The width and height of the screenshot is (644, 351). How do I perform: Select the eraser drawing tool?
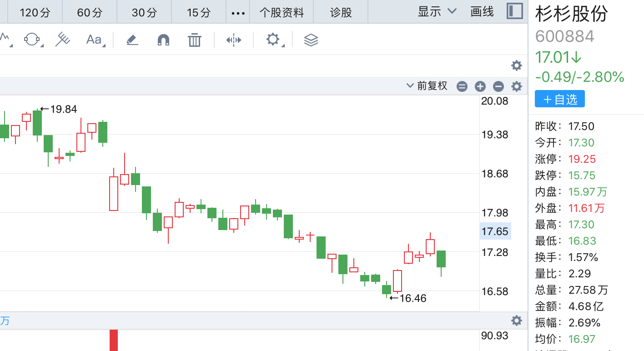point(132,40)
